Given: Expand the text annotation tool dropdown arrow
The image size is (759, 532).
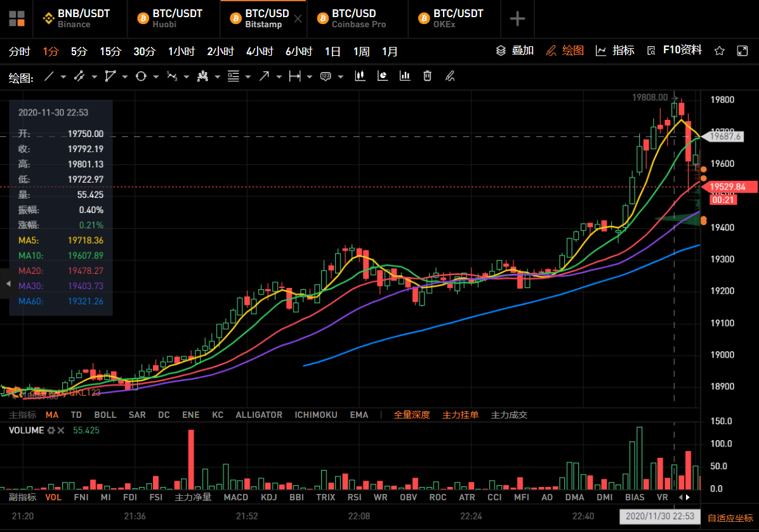Looking at the screenshot, I should coord(341,77).
